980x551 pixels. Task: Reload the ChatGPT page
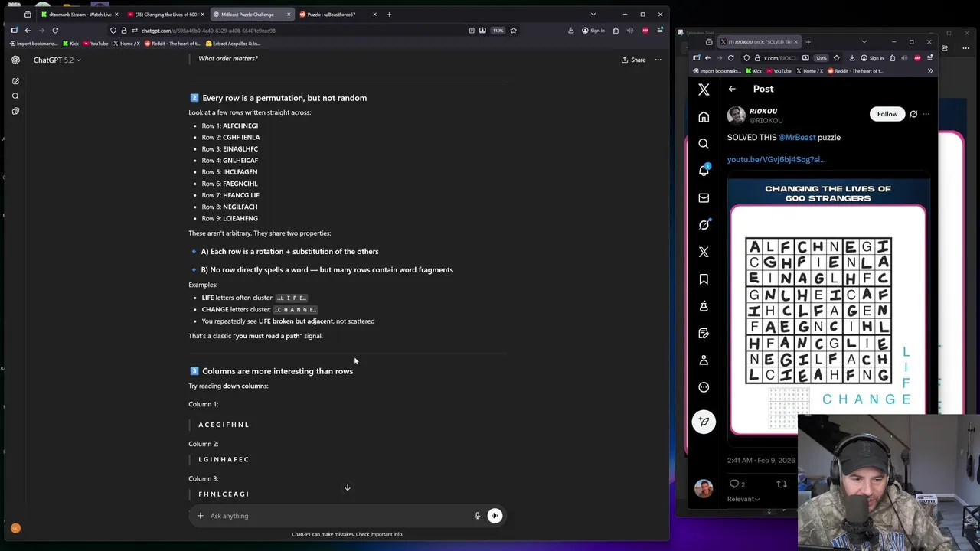tap(55, 31)
